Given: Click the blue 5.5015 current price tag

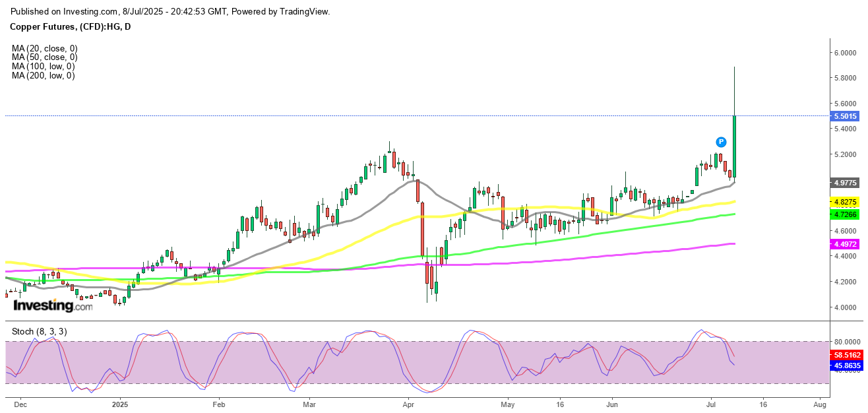Looking at the screenshot, I should coord(846,116).
